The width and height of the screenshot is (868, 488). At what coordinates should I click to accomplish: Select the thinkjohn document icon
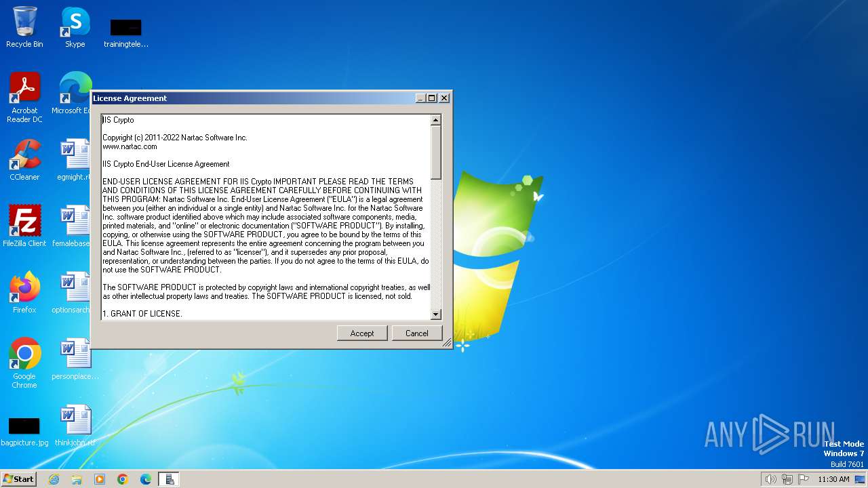[x=75, y=426]
